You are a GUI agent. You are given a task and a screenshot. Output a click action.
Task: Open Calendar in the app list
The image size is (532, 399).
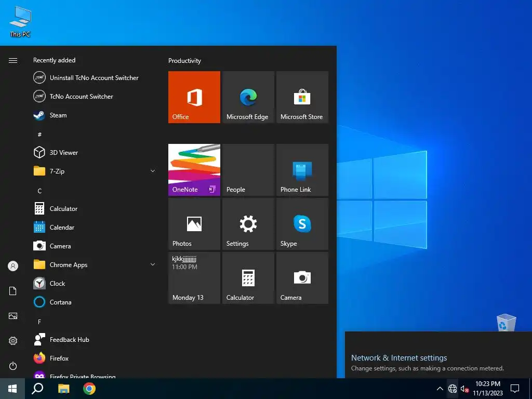95,228
